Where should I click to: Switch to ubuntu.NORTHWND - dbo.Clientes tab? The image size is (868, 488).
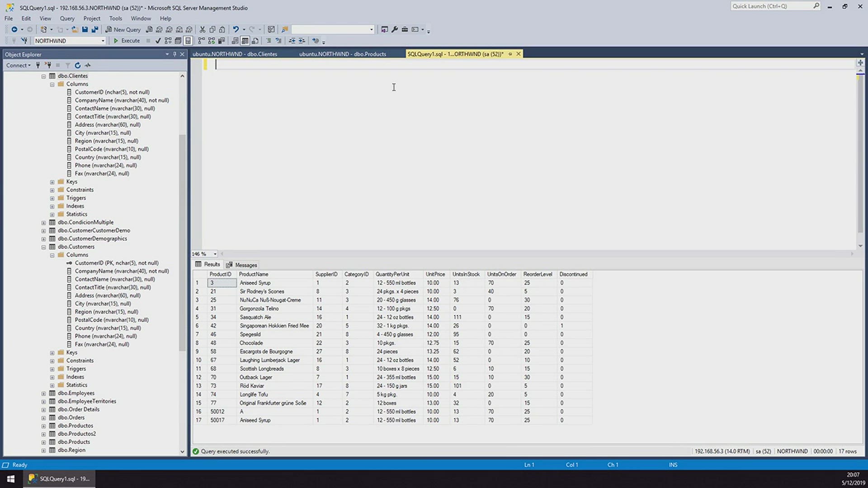(235, 54)
